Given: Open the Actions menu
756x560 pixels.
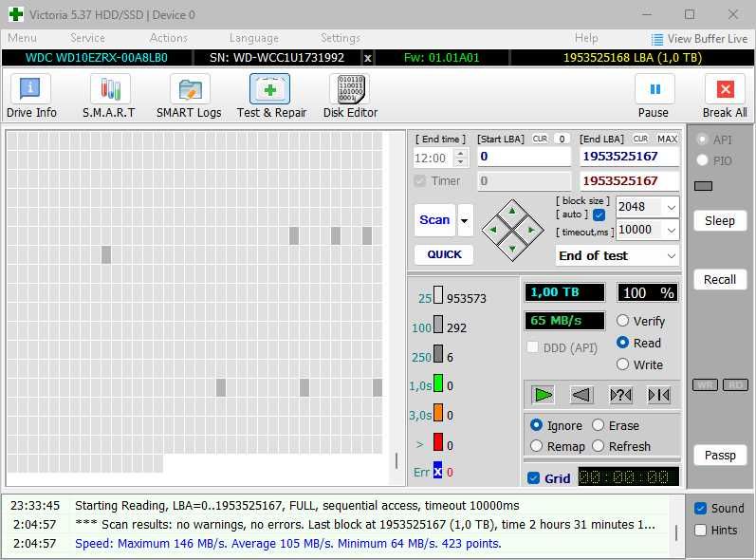Looking at the screenshot, I should (168, 38).
